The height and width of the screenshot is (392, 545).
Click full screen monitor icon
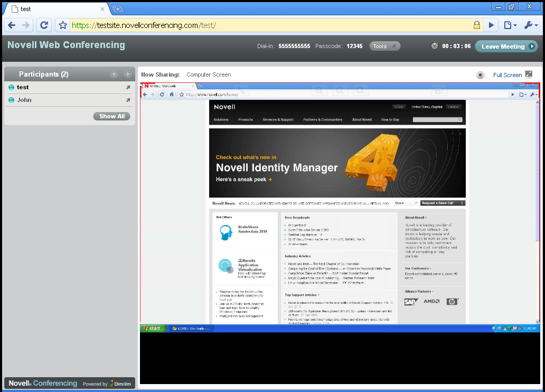click(x=529, y=74)
